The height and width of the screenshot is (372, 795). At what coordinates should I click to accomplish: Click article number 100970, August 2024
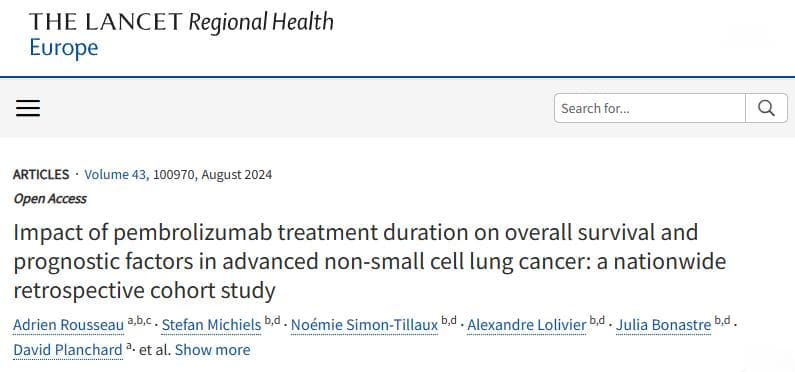(212, 175)
